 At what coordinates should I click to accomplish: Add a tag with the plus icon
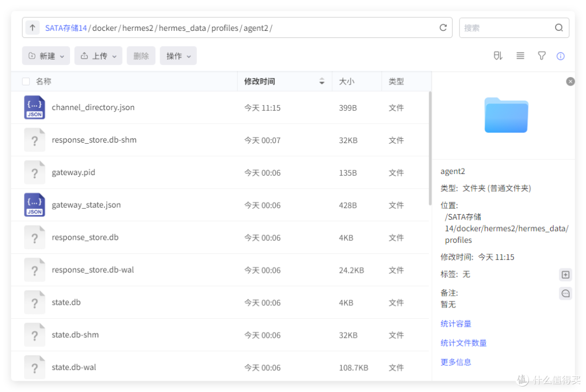[565, 275]
